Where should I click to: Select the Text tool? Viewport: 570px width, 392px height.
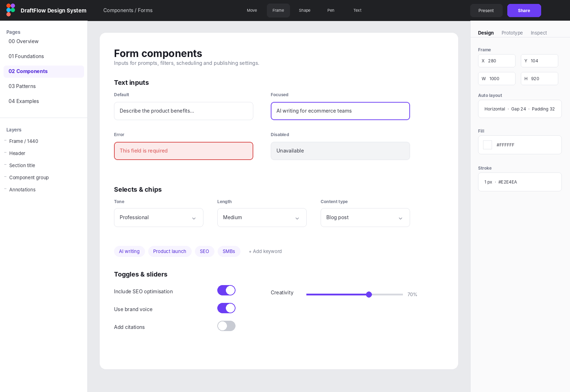(x=357, y=10)
